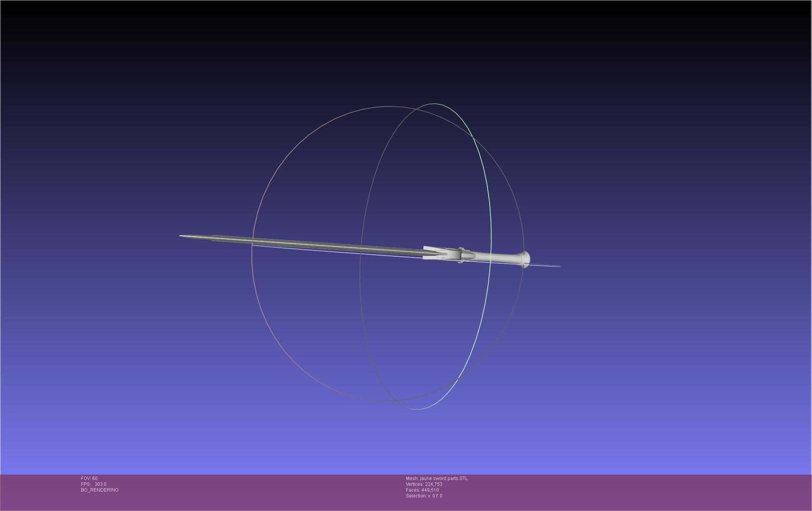The height and width of the screenshot is (511, 812).
Task: Click the small bolt on the crossguard
Action: pyautogui.click(x=461, y=249)
